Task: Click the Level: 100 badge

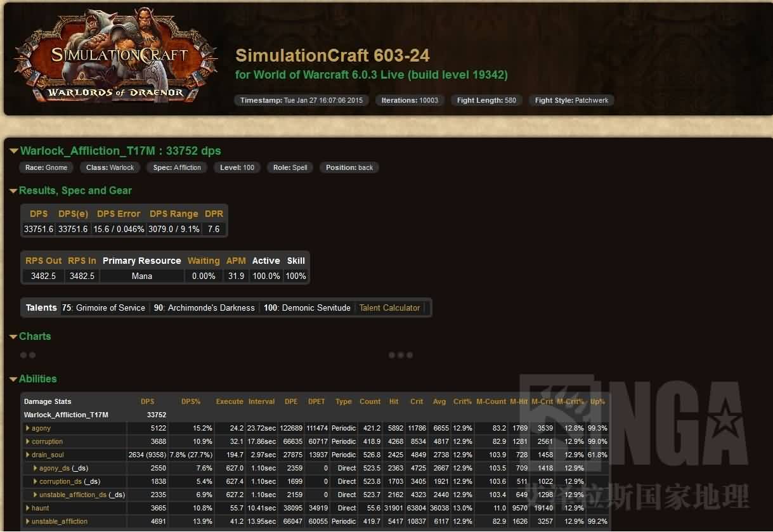Action: [237, 168]
